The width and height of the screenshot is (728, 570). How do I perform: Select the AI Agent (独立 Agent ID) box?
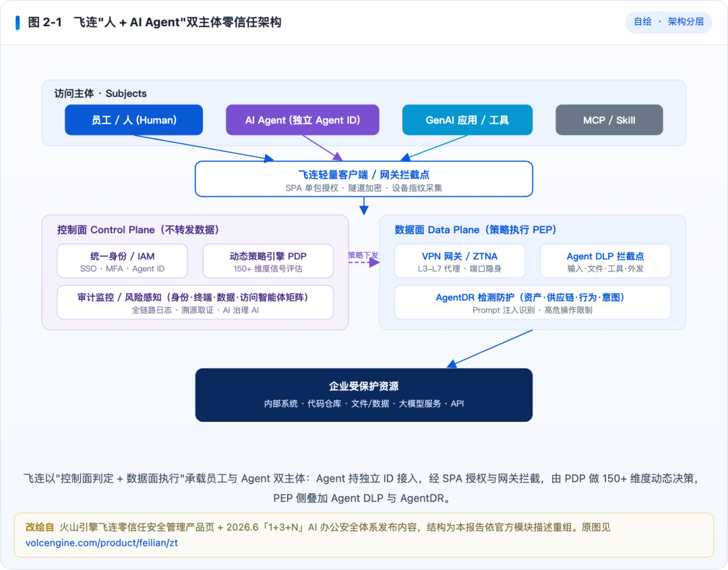pyautogui.click(x=302, y=120)
